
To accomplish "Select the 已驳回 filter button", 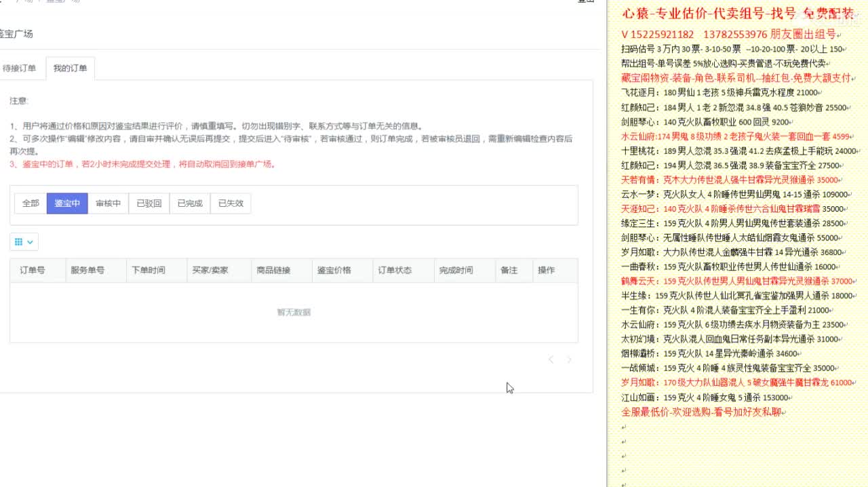I will click(148, 203).
